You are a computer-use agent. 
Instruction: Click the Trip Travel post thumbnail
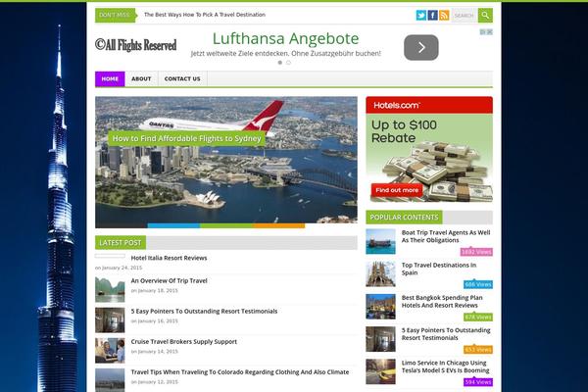coord(110,290)
